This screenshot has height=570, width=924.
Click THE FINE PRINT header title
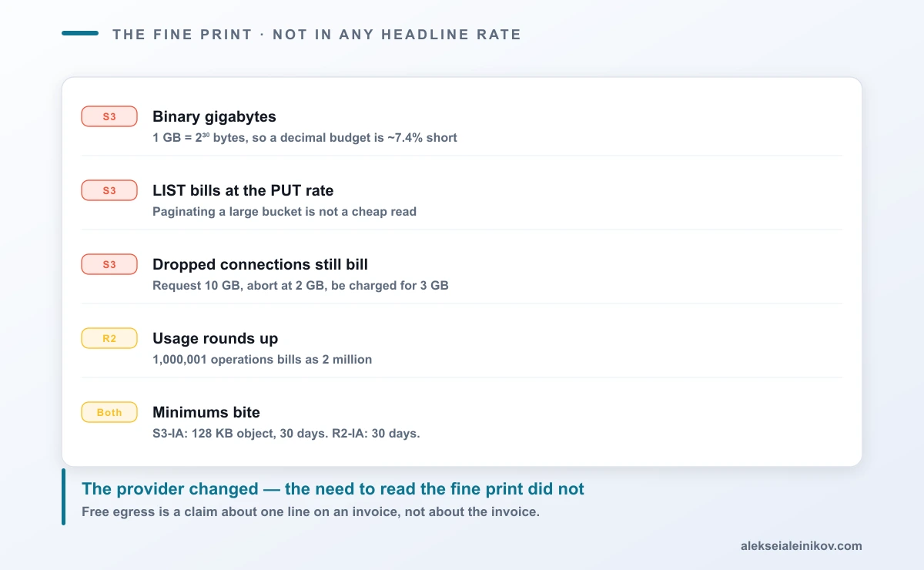point(316,35)
